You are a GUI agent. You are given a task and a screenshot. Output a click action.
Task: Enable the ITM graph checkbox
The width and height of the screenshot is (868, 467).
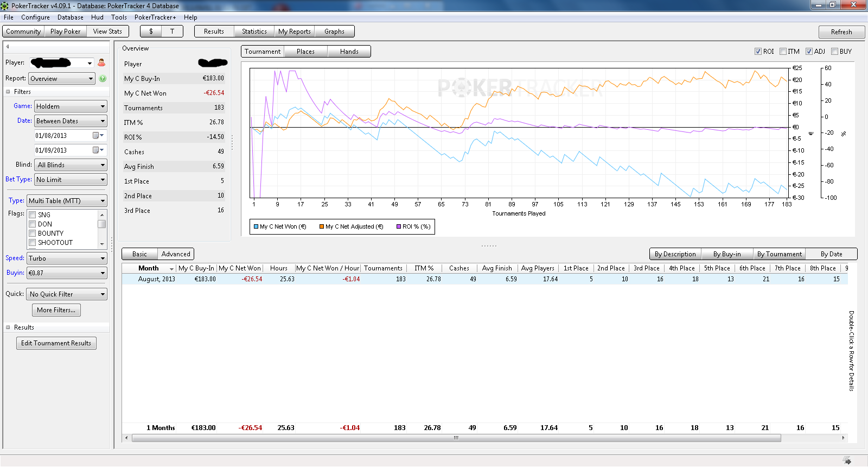[x=783, y=52]
